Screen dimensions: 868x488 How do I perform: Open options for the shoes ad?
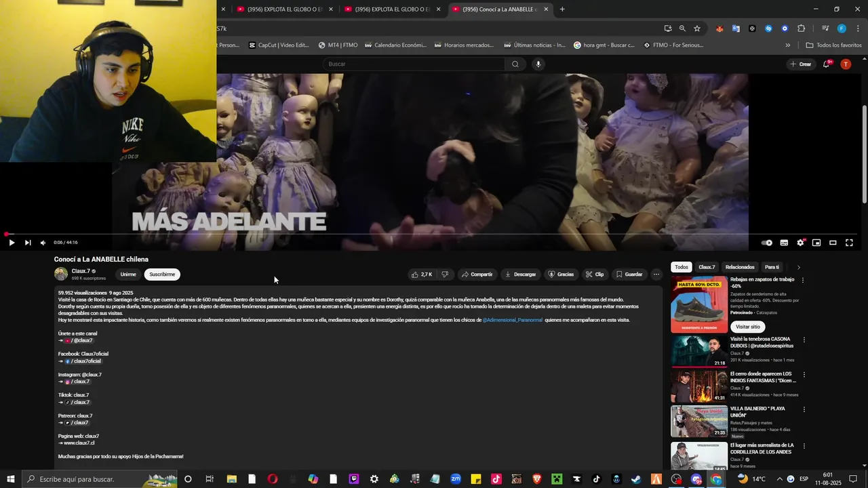pos(803,280)
